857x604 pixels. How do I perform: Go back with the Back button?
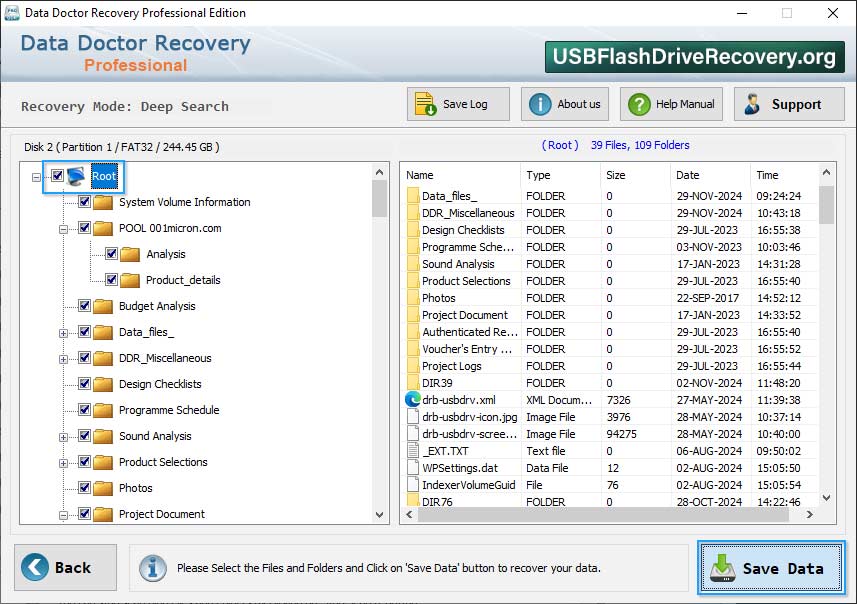(x=65, y=567)
